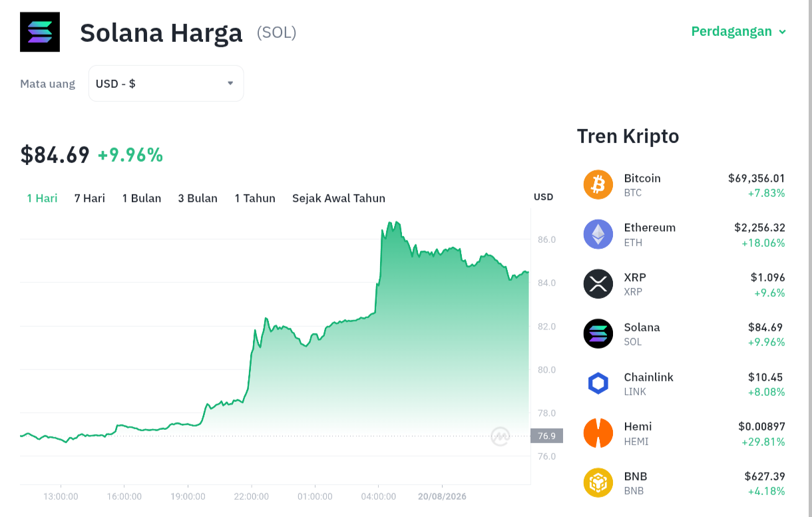Select the Ethereum diamond icon
The image size is (812, 517).
[x=598, y=234]
